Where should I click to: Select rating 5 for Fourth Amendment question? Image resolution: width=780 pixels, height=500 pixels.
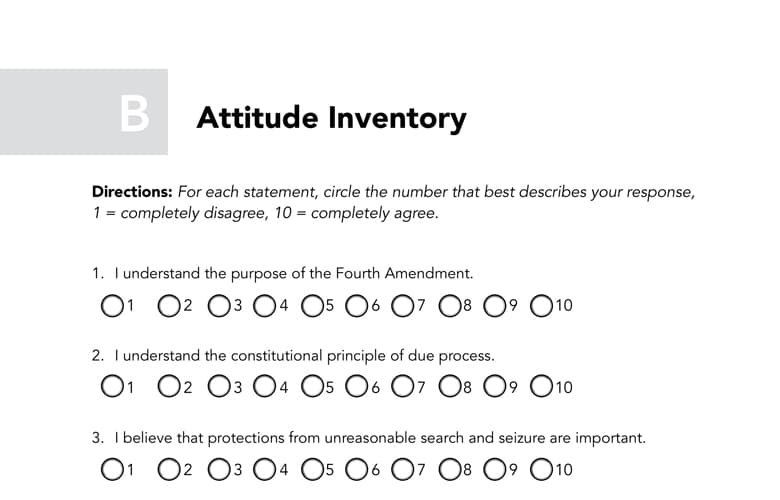[312, 305]
